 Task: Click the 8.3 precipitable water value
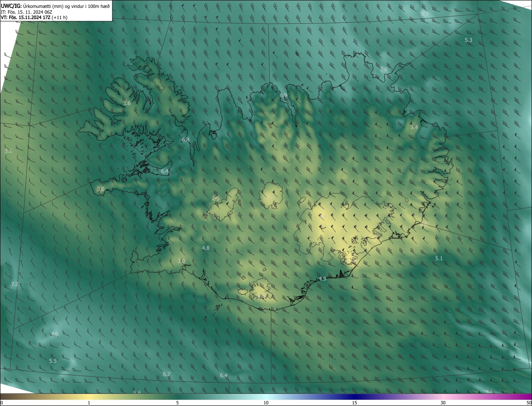click(x=425, y=14)
